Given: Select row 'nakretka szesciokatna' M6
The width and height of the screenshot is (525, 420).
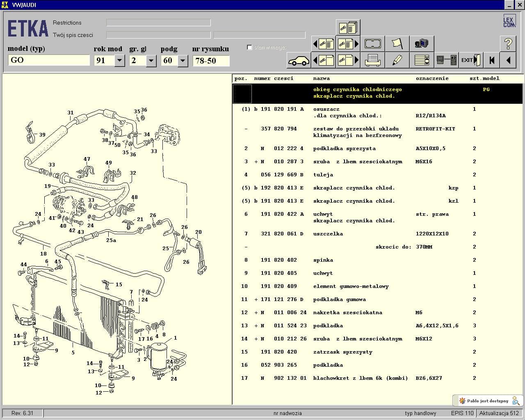Looking at the screenshot, I should pyautogui.click(x=377, y=313).
